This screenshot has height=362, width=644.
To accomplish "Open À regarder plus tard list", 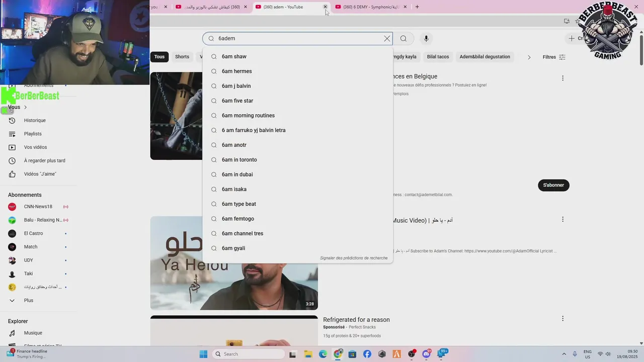I will click(44, 161).
